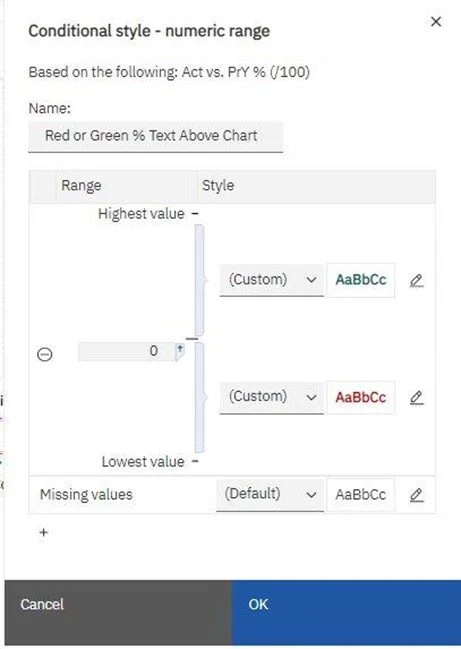Edit the green custom style with pencil icon
This screenshot has height=649, width=461.
pyautogui.click(x=416, y=280)
